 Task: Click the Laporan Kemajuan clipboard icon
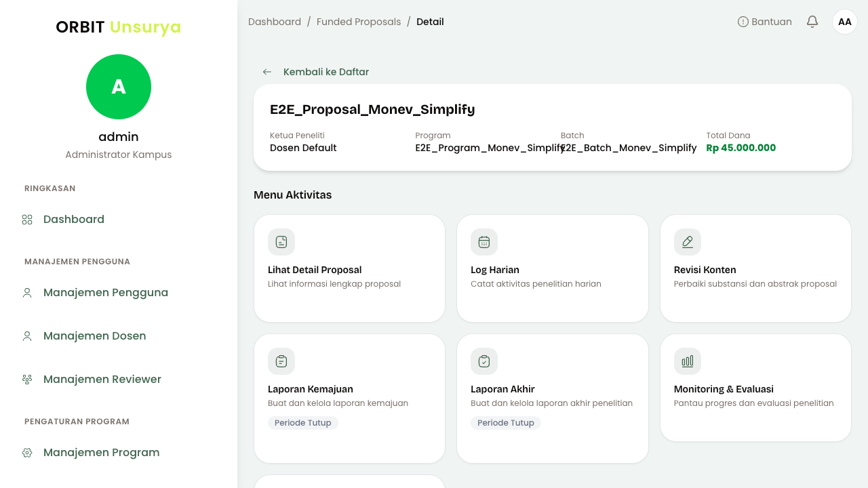pos(281,361)
